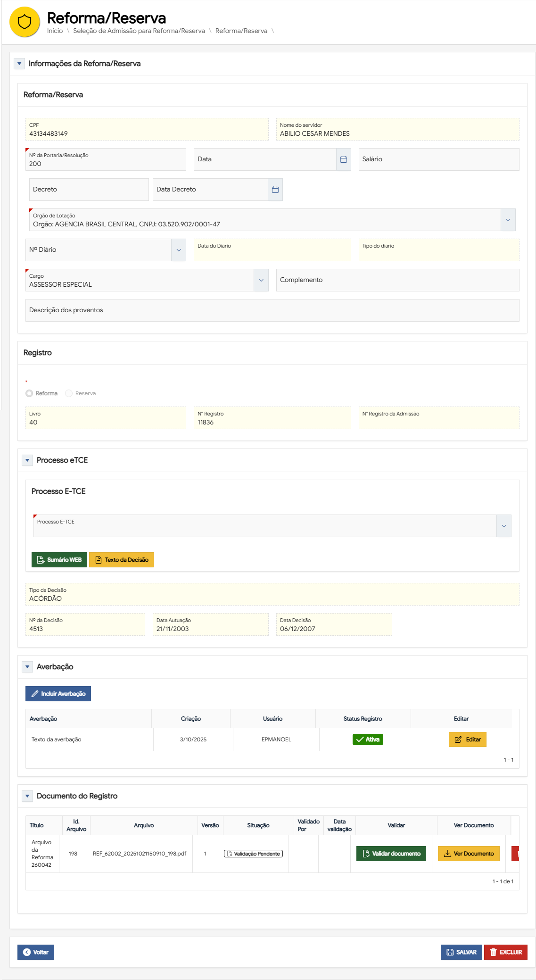Viewport: 536px width, 980px height.
Task: Download via Ver Documento button
Action: click(469, 854)
